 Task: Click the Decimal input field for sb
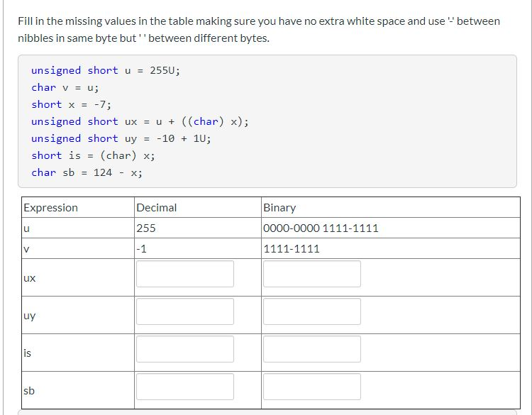point(185,387)
